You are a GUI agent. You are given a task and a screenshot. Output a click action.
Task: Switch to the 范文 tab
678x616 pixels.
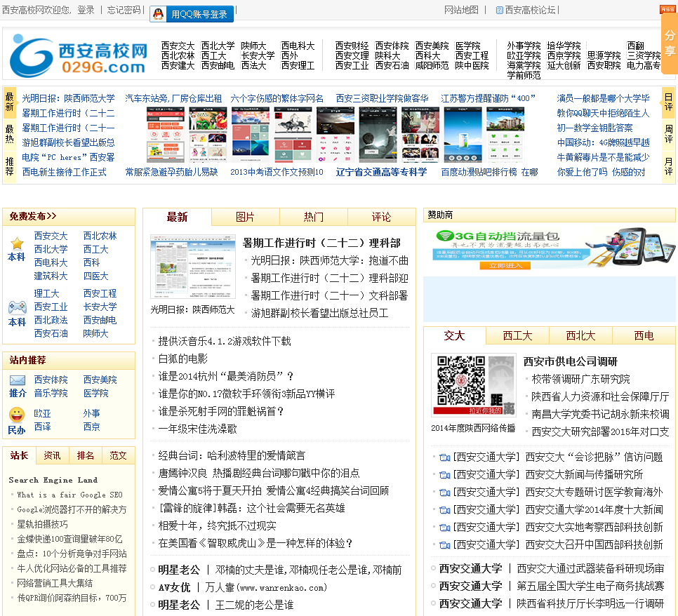[x=118, y=455]
